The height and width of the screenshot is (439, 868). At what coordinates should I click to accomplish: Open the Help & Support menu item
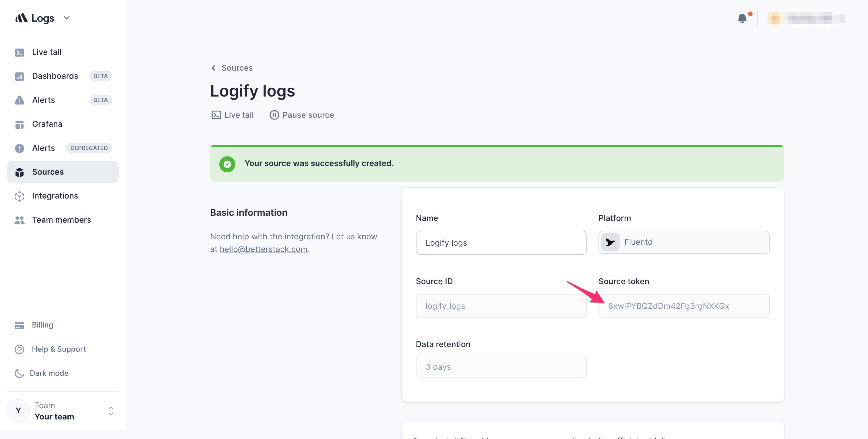pos(59,348)
